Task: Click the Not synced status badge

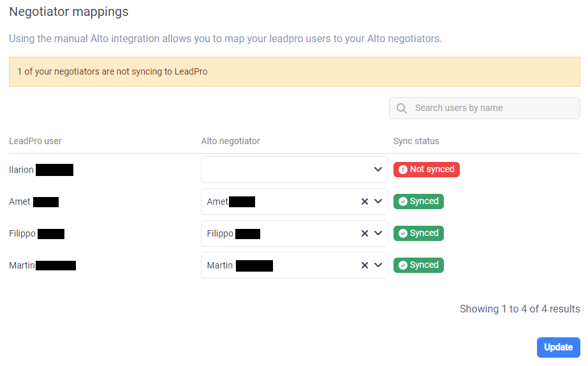Action: [x=427, y=170]
